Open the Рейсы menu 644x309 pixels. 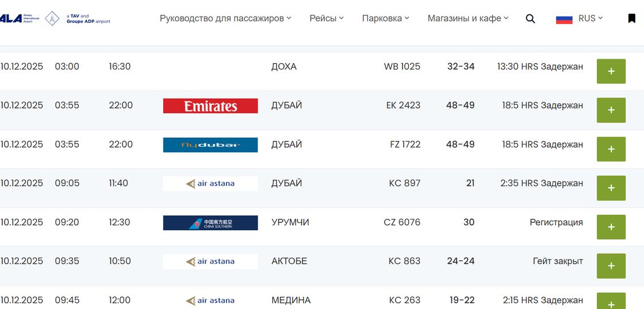(x=326, y=18)
